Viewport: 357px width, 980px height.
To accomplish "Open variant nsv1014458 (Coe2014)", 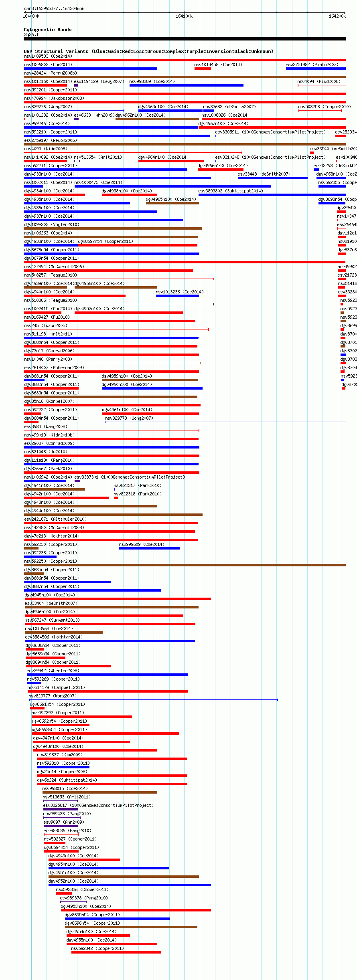I will coord(218,65).
